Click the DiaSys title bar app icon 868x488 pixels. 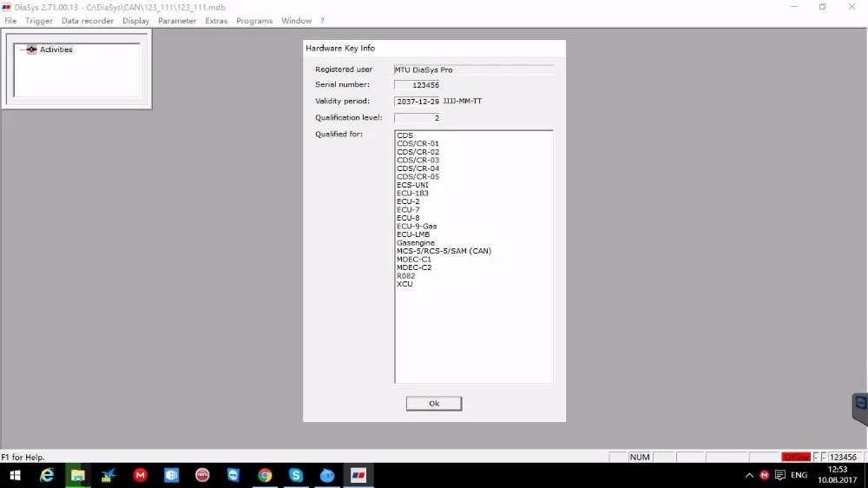pos(6,7)
